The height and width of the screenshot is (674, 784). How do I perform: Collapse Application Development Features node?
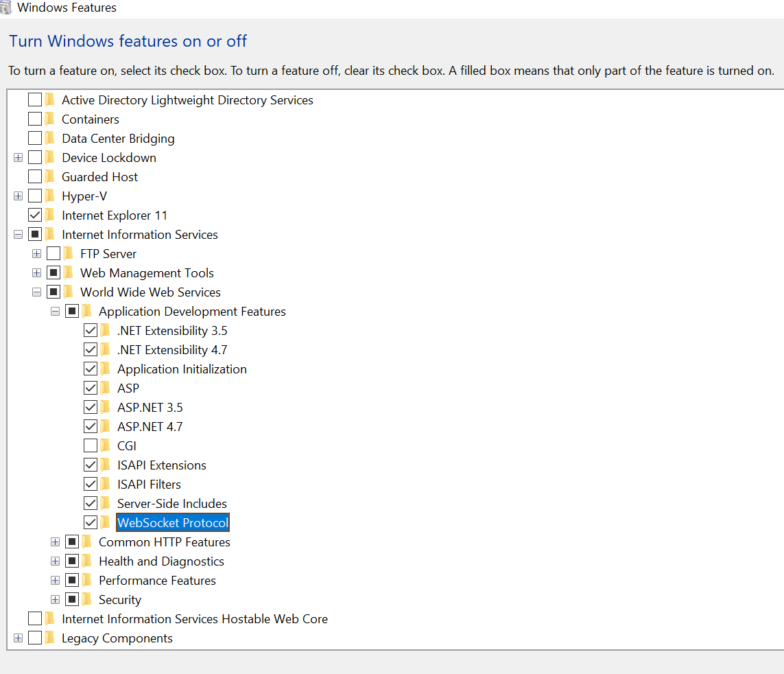point(55,311)
